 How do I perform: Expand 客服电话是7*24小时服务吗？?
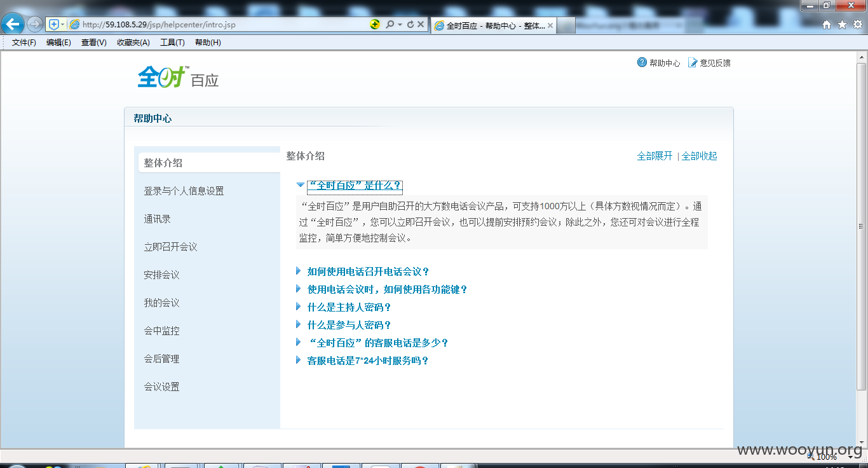click(369, 361)
